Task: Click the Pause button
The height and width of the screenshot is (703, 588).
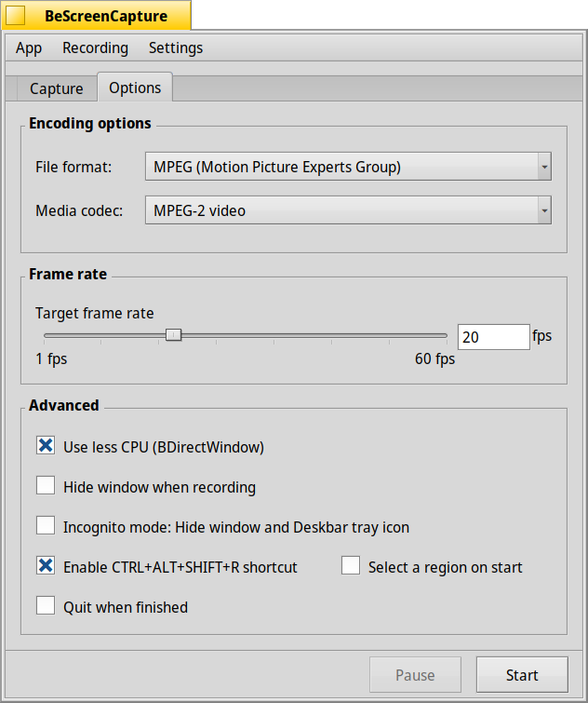Action: (x=415, y=675)
